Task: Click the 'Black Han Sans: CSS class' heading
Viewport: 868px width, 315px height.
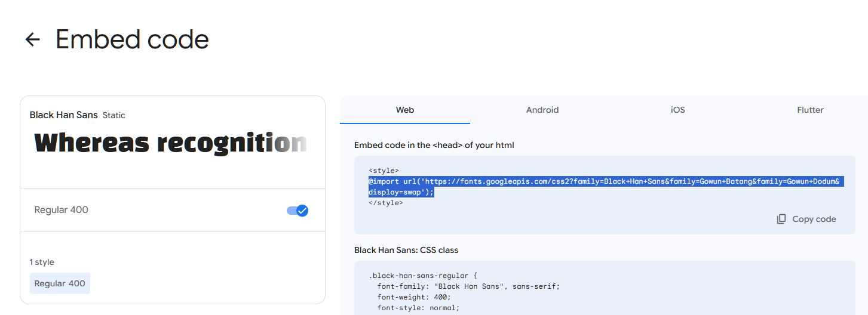Action: 406,250
